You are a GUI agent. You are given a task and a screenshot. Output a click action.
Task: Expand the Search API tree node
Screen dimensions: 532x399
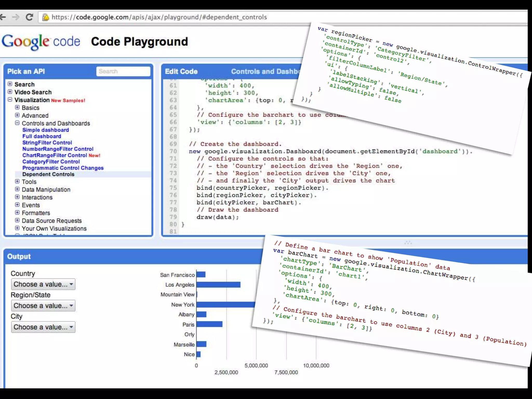point(10,84)
